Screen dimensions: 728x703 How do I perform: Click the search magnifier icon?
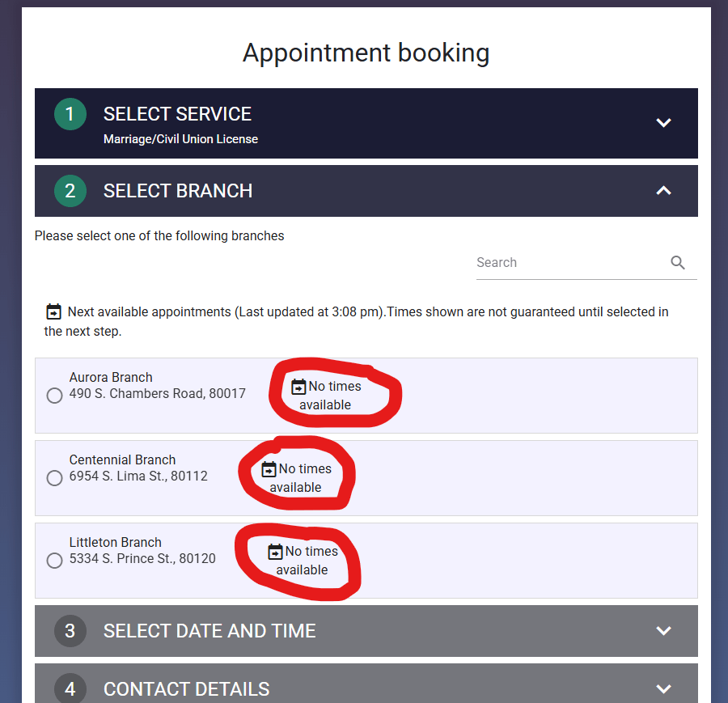point(678,263)
